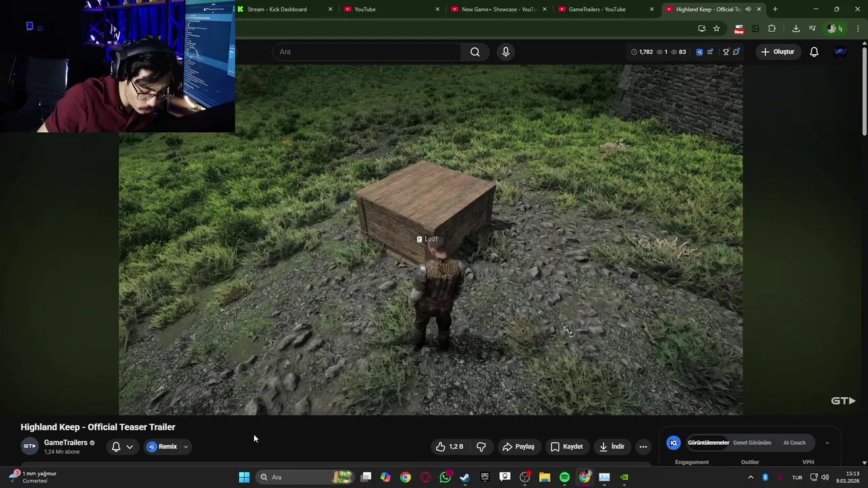868x488 pixels.
Task: Open WhatsApp from the taskbar
Action: tap(446, 477)
